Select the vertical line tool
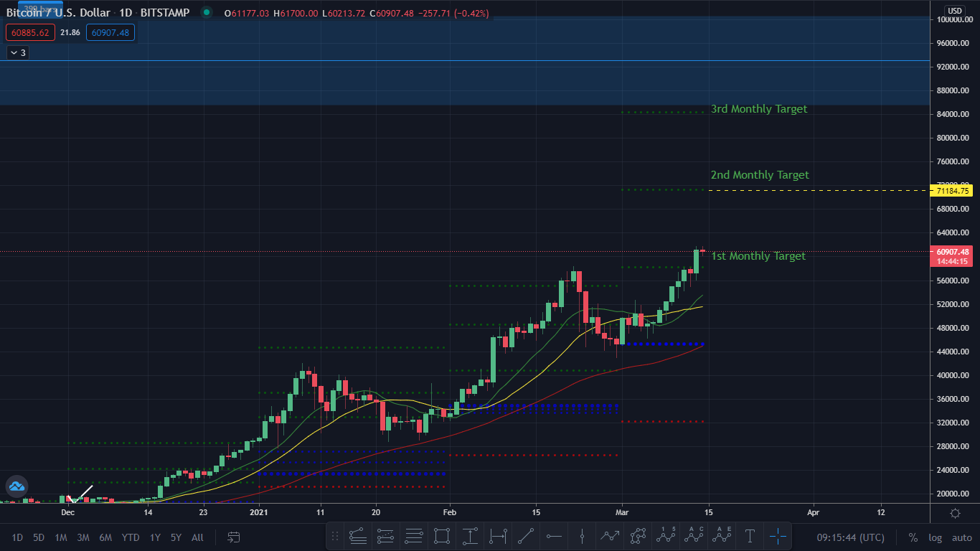980x551 pixels. tap(582, 535)
